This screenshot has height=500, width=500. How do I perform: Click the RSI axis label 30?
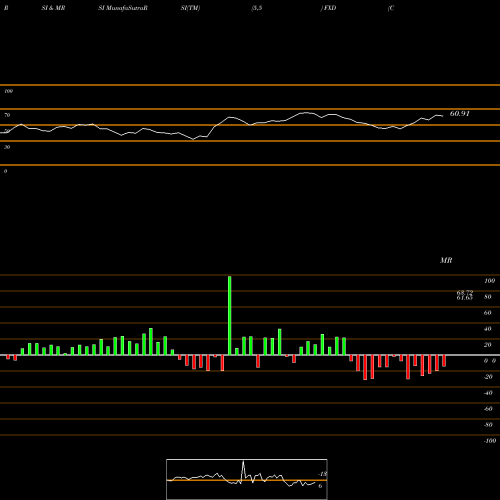point(7,147)
